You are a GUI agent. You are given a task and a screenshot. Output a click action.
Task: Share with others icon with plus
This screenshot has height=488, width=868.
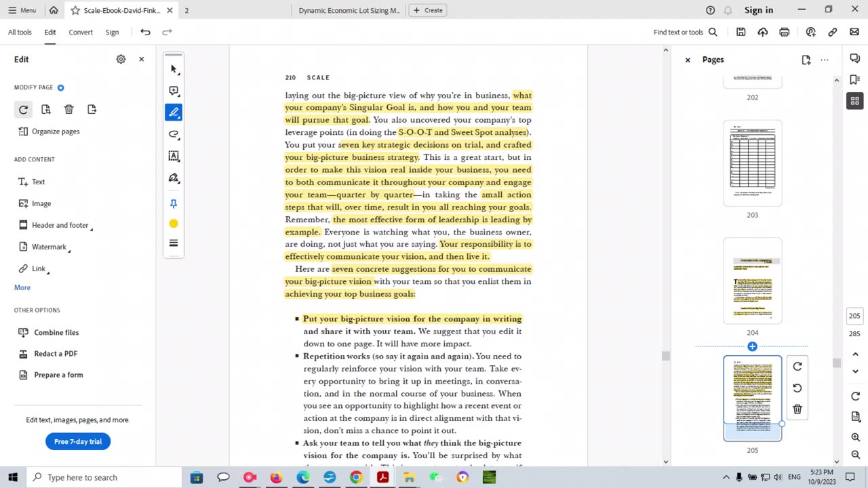click(x=810, y=32)
